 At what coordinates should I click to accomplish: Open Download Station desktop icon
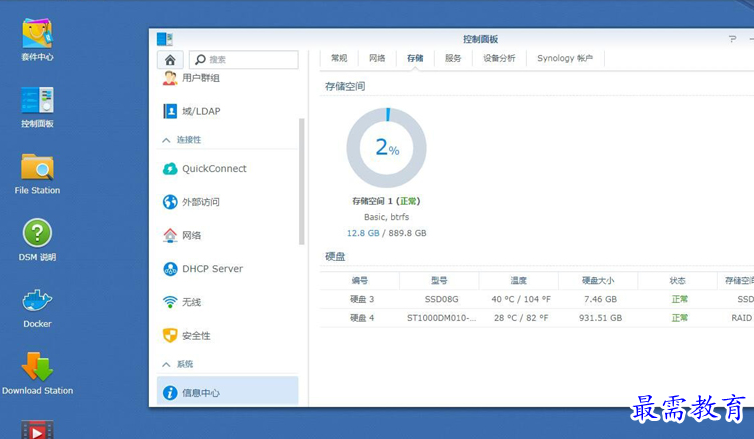click(37, 374)
